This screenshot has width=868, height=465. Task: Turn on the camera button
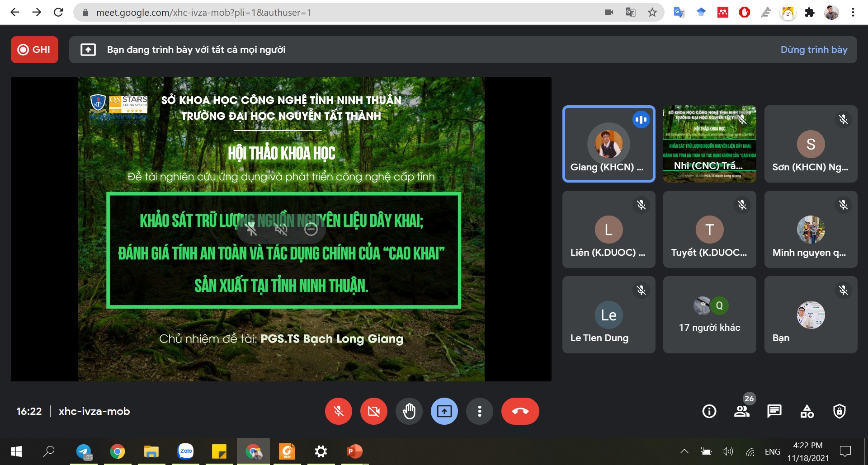point(373,411)
